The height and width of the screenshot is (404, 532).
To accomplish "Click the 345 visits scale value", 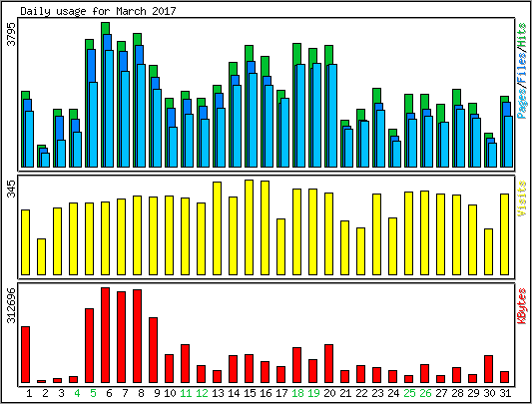I will coord(12,189).
